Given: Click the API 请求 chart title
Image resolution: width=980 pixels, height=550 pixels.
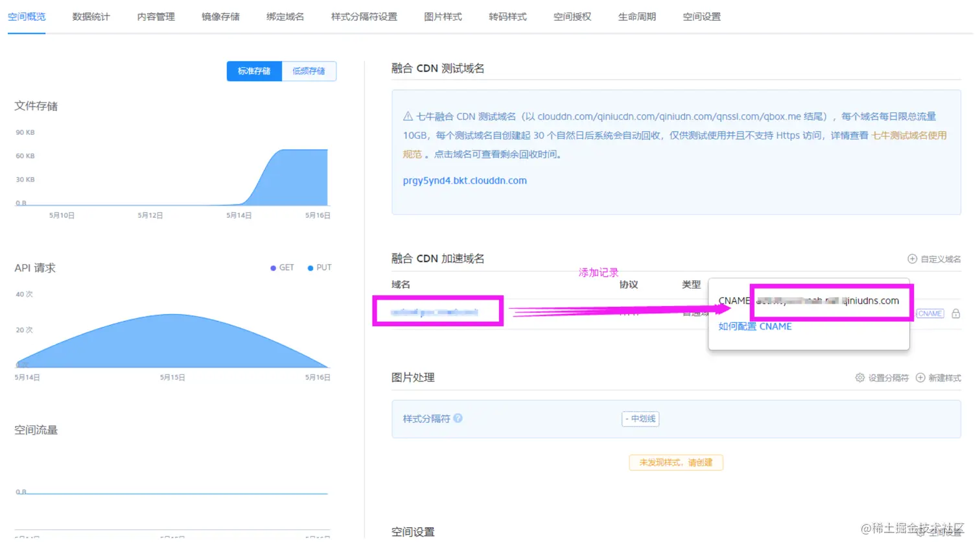Looking at the screenshot, I should pyautogui.click(x=35, y=268).
